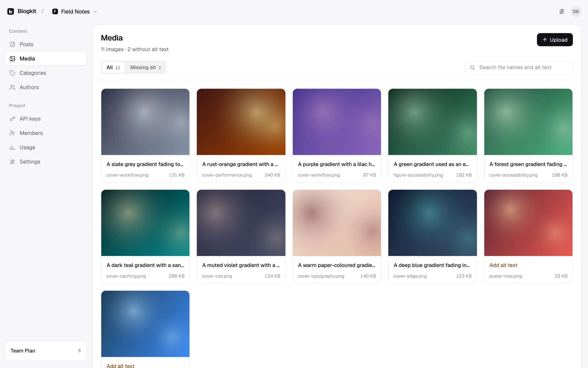Open the Field Notes project switcher chevron

point(95,12)
